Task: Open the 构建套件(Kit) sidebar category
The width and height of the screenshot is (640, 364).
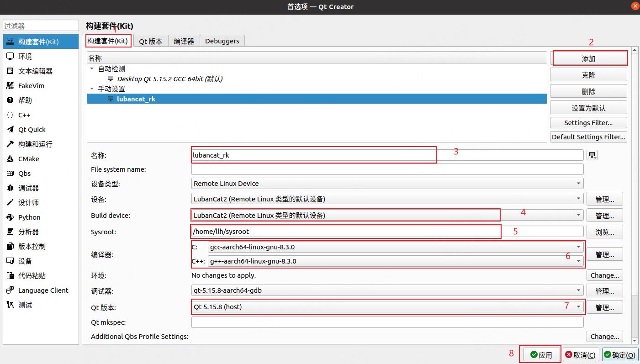Action: click(x=41, y=42)
